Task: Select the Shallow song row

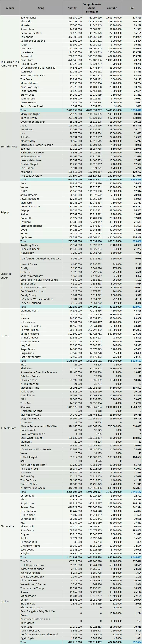Action: click(81, 407)
